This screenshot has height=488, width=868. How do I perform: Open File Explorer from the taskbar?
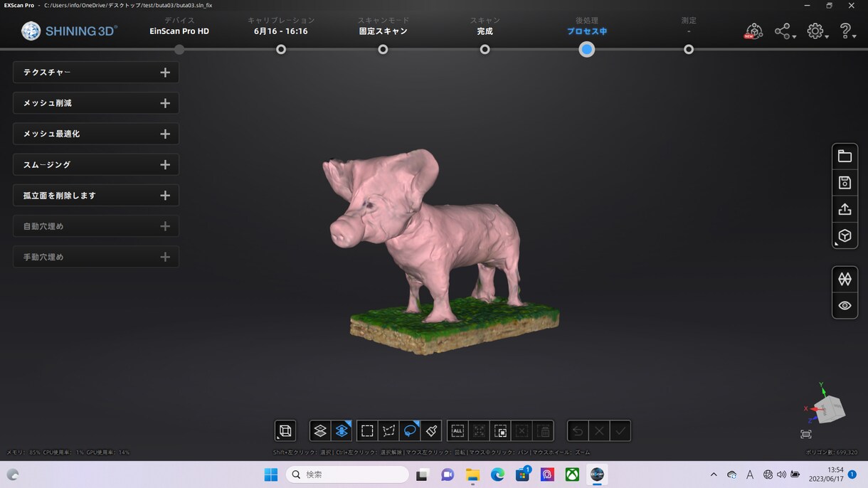pyautogui.click(x=472, y=474)
